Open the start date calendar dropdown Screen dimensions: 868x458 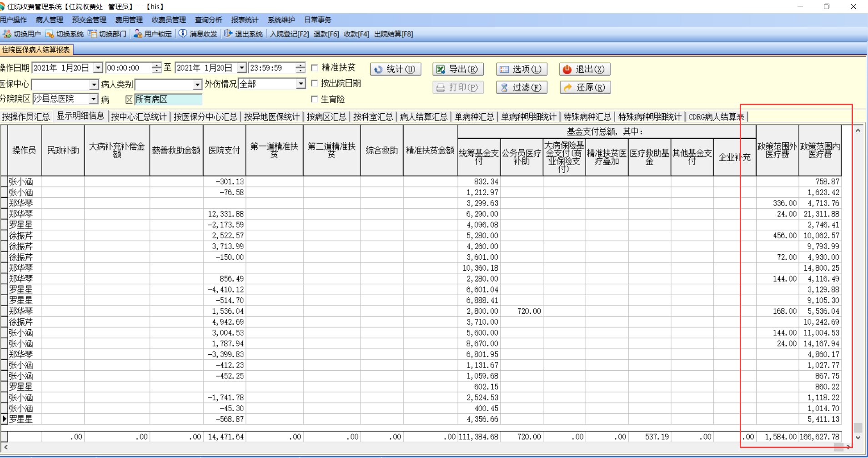pos(98,68)
